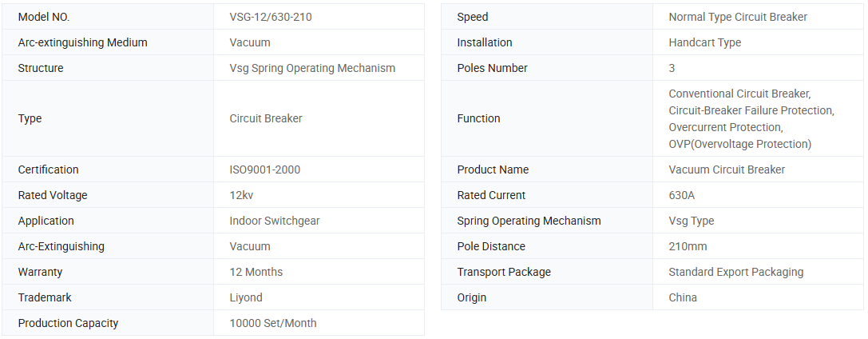Select the OVP(Overvoltage Protection) text
This screenshot has height=339, width=868.
pyautogui.click(x=739, y=144)
